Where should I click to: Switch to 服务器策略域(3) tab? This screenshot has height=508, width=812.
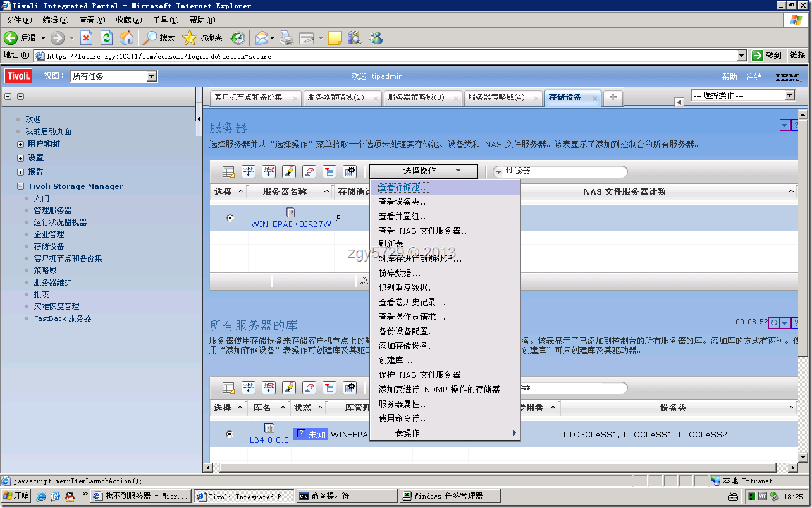click(422, 97)
